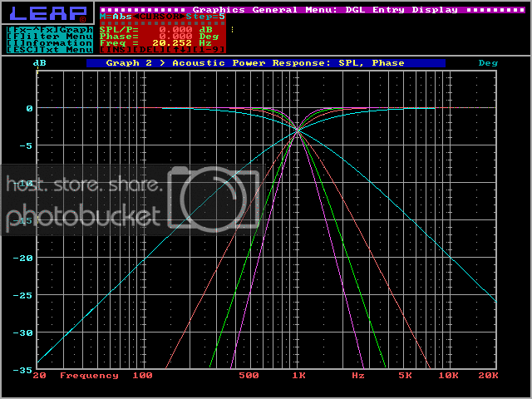Click the yellow cursor marker above the graph
This screenshot has height=399, width=532.
point(37,71)
